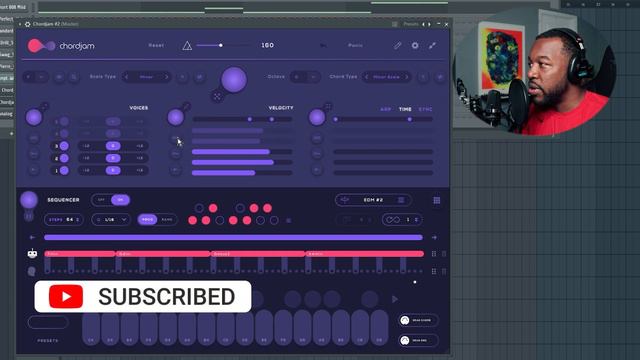Click the right arrow beside the purple bar

pyautogui.click(x=434, y=237)
